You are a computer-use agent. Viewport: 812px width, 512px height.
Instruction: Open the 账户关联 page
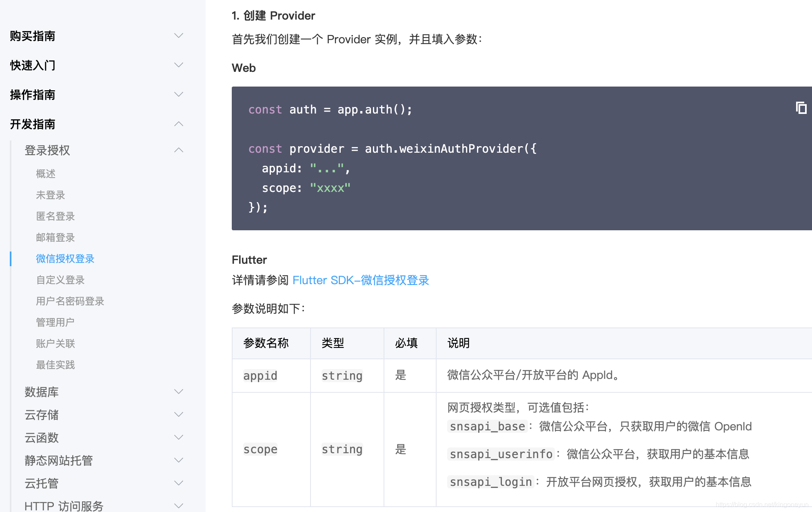55,344
